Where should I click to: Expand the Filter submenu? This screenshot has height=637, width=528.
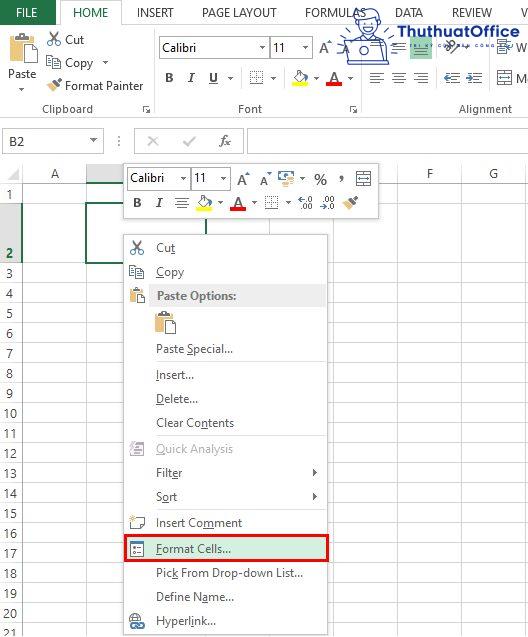[225, 473]
